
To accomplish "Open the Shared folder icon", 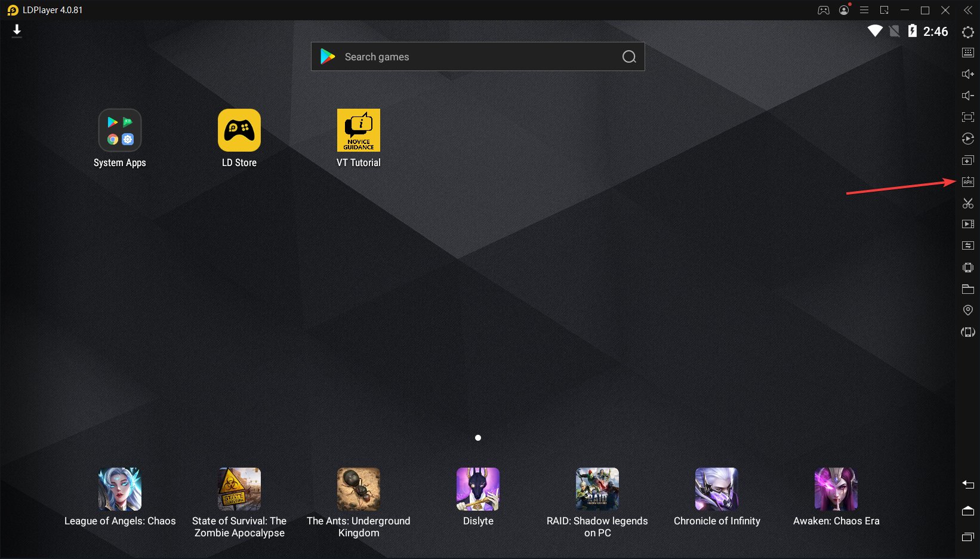I will [968, 289].
